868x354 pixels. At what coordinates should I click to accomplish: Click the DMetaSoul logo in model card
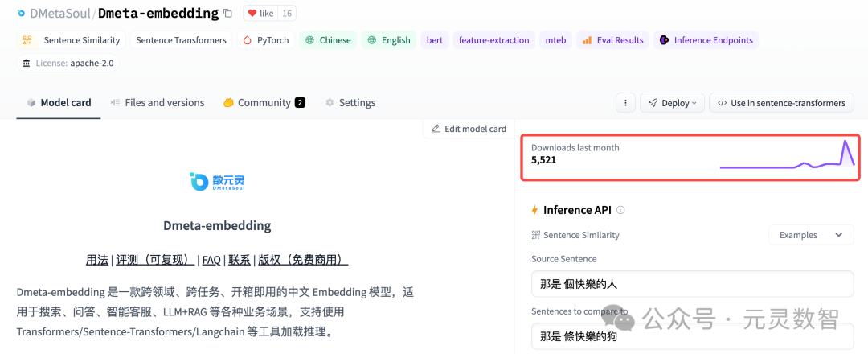point(217,182)
